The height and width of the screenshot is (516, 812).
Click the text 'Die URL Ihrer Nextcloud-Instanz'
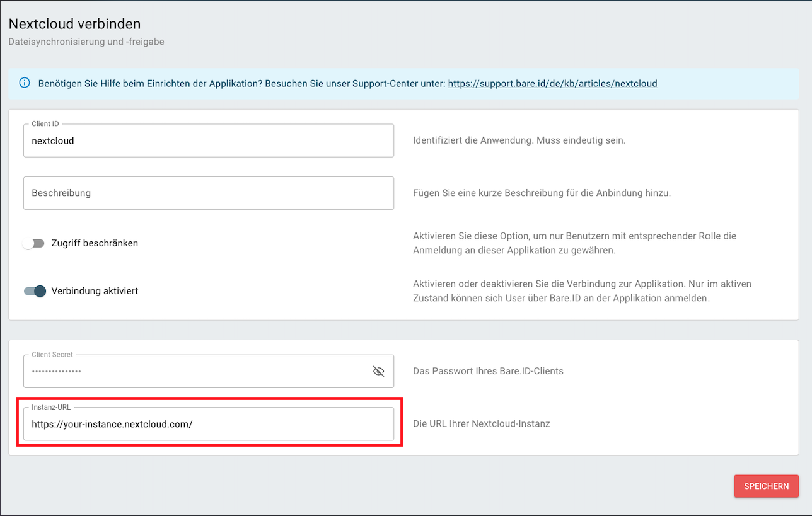482,424
